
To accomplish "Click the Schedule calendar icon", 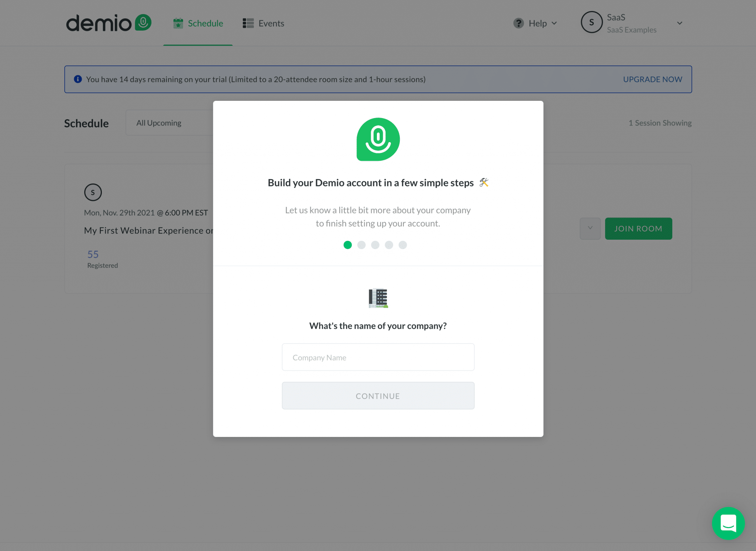I will pos(178,23).
